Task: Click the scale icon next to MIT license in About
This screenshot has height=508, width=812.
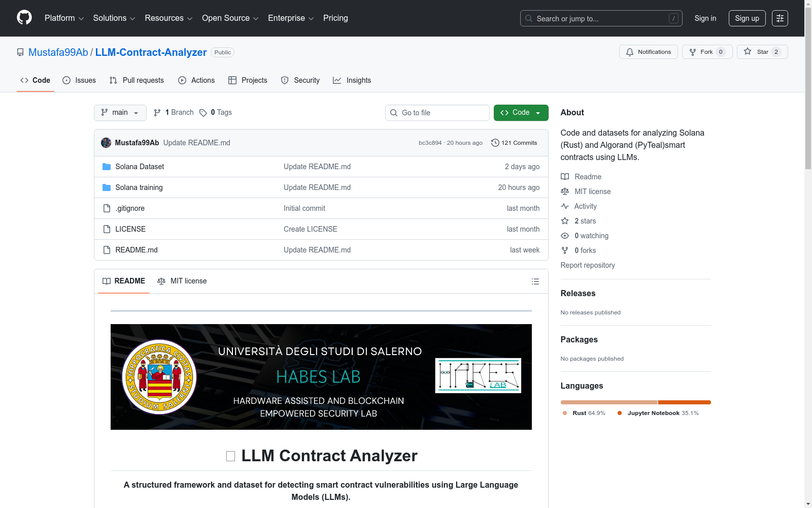Action: (565, 192)
